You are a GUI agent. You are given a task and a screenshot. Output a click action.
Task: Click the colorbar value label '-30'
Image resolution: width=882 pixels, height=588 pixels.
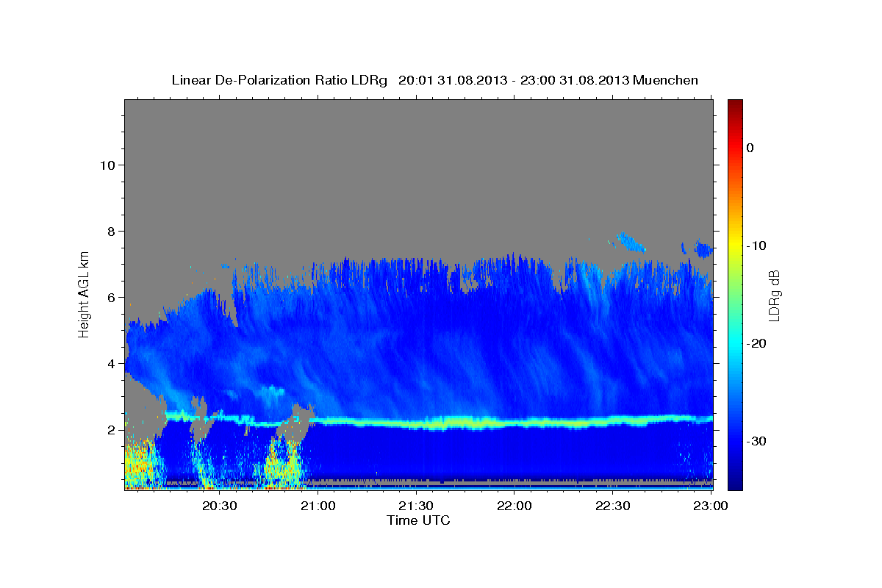click(757, 441)
